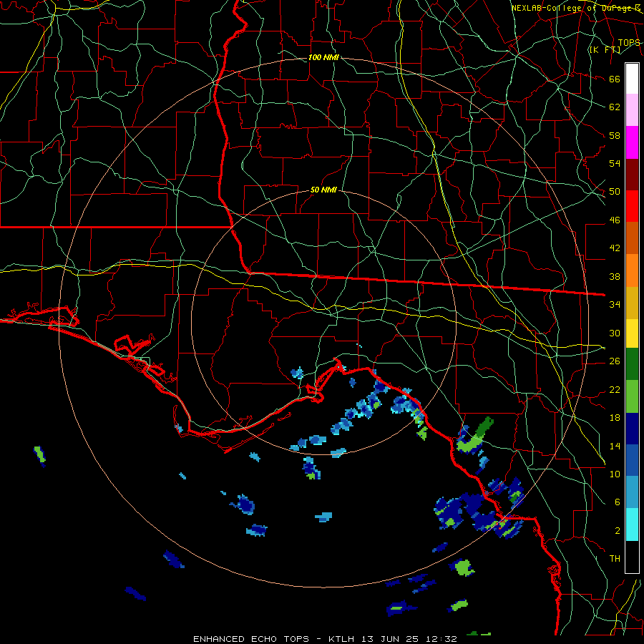The image size is (644, 644).
Task: Click the gold legend swatch
Action: coord(632,303)
